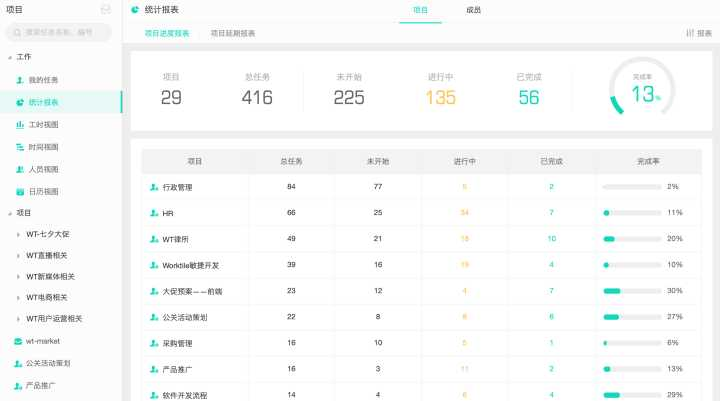Select the WT-七夕大促 tree item
This screenshot has width=720, height=401.
pos(48,234)
